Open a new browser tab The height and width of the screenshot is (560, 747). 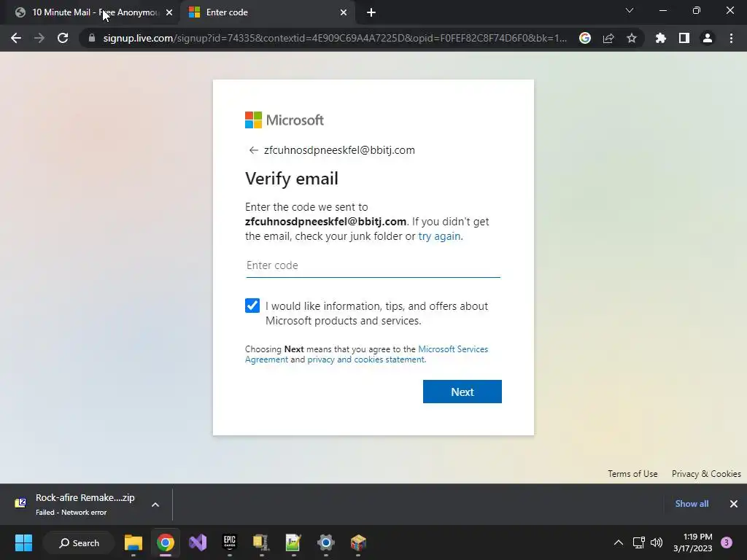(371, 12)
